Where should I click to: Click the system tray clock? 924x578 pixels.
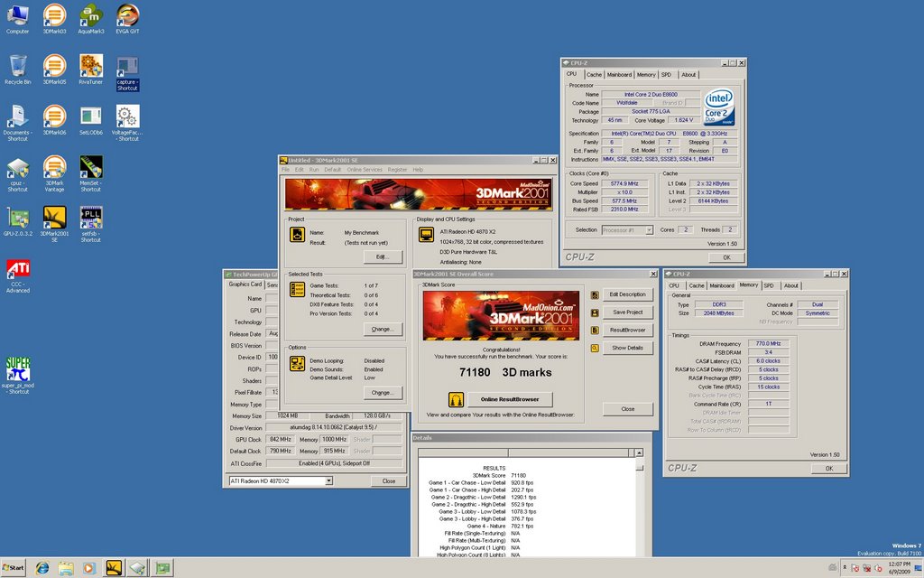pyautogui.click(x=899, y=568)
